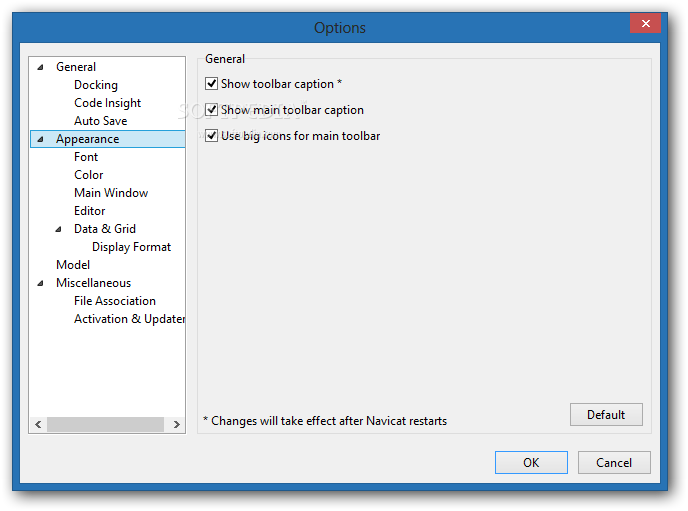Screen dimensions: 688x511
Task: Click tree scrollbar right arrow
Action: coord(176,424)
